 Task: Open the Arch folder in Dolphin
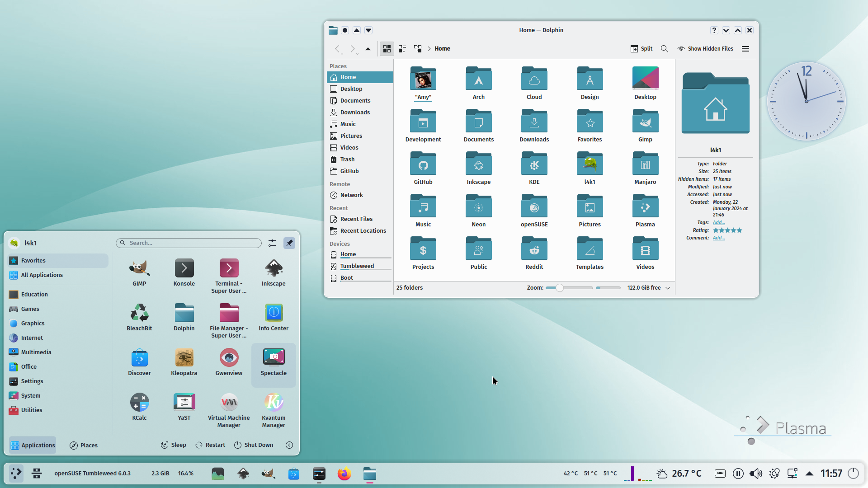click(x=479, y=84)
